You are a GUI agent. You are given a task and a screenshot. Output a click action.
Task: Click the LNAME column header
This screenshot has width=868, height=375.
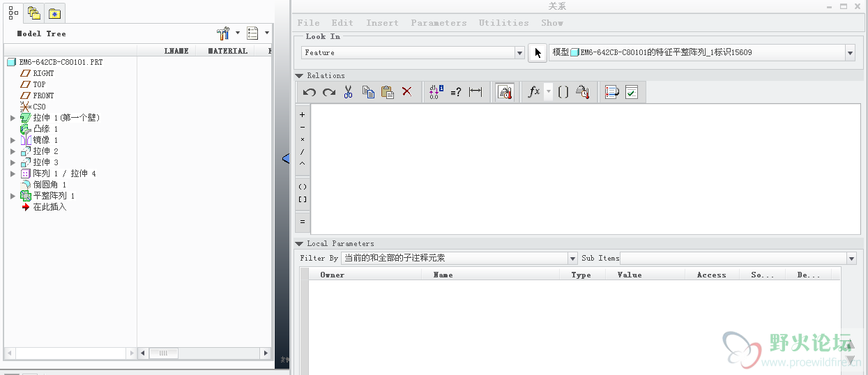click(x=176, y=51)
